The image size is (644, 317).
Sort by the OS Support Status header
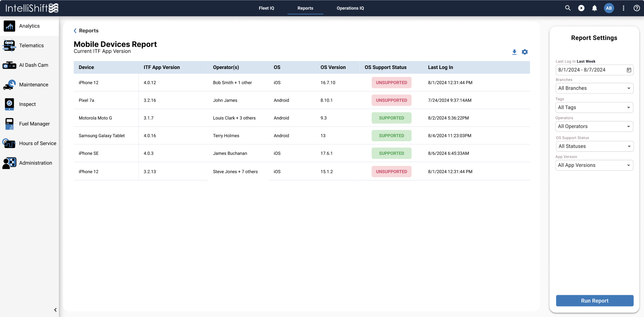coord(386,67)
